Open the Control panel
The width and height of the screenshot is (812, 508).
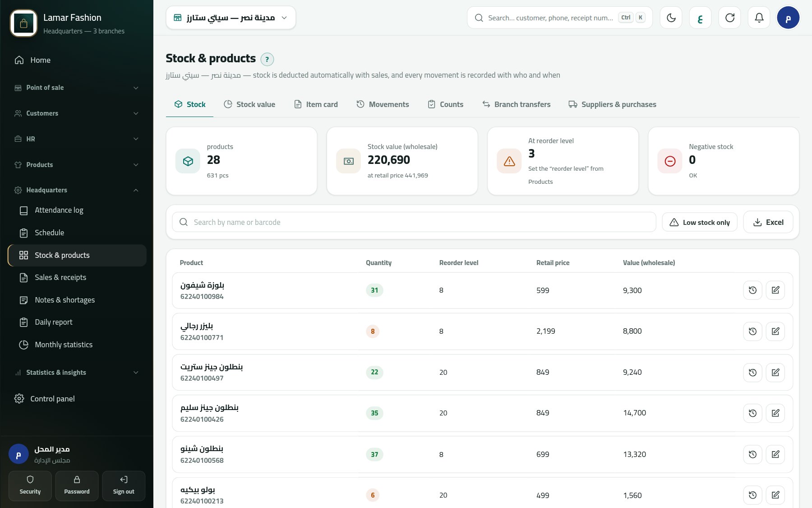tap(77, 399)
